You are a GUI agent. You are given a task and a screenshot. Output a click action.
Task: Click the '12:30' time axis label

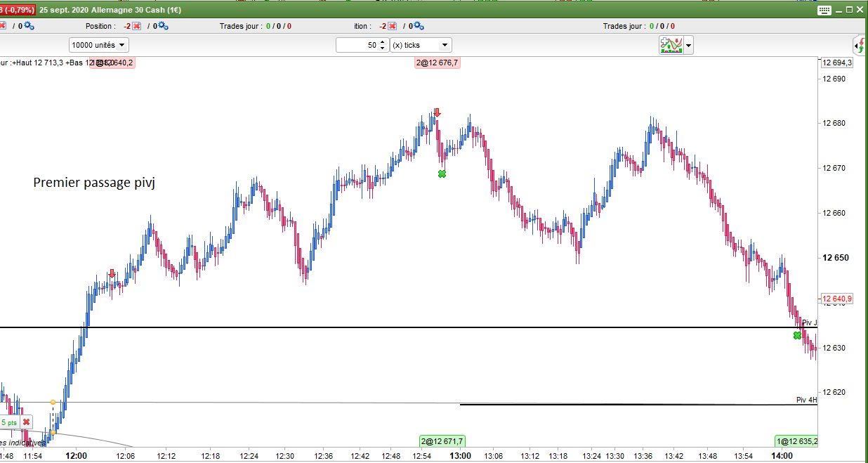coord(284,456)
